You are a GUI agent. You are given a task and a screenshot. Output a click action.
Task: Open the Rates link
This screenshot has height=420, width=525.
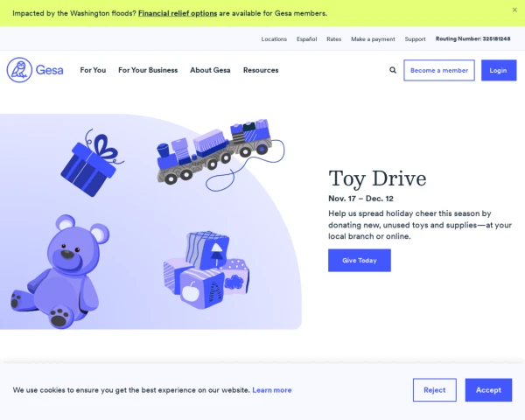334,38
